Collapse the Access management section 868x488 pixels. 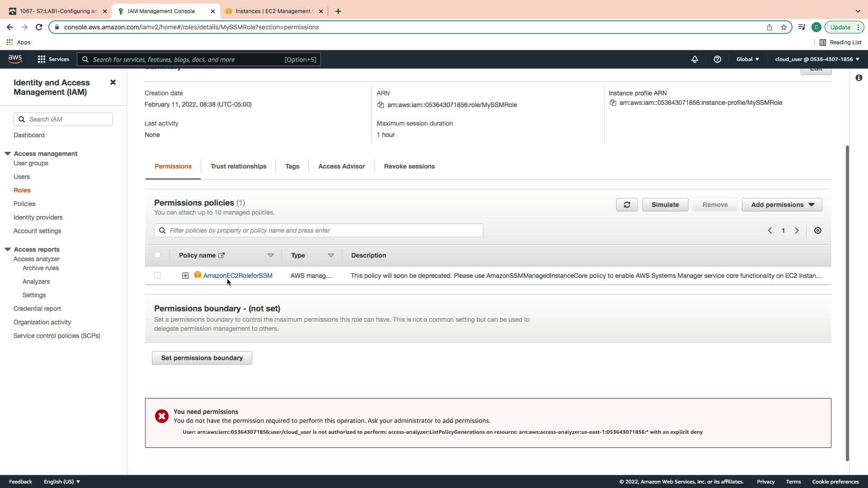point(8,154)
